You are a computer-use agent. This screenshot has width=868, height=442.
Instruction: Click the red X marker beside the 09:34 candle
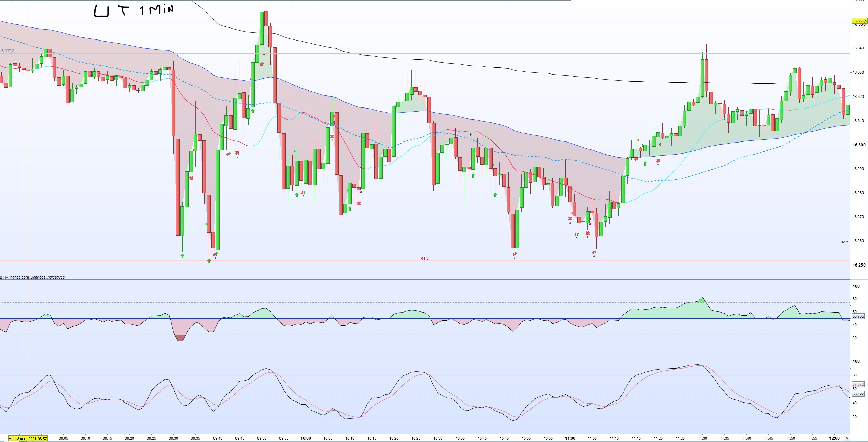pyautogui.click(x=191, y=178)
